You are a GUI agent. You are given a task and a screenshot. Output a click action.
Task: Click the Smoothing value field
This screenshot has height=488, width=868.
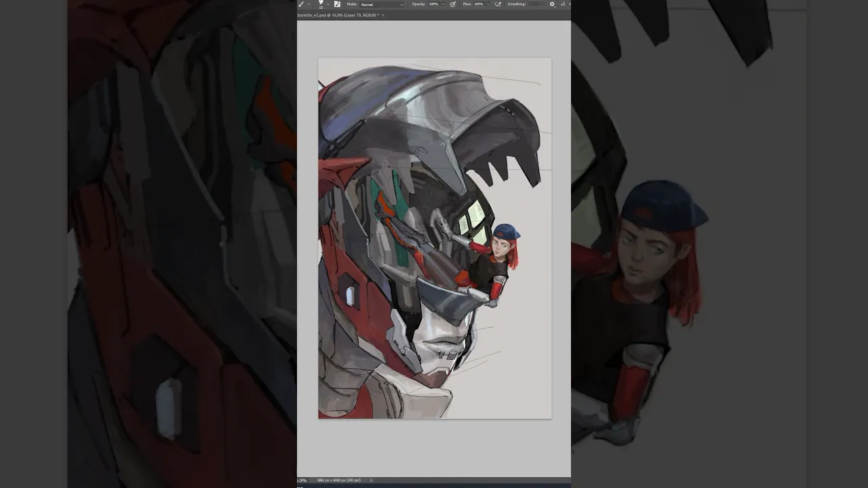(537, 4)
